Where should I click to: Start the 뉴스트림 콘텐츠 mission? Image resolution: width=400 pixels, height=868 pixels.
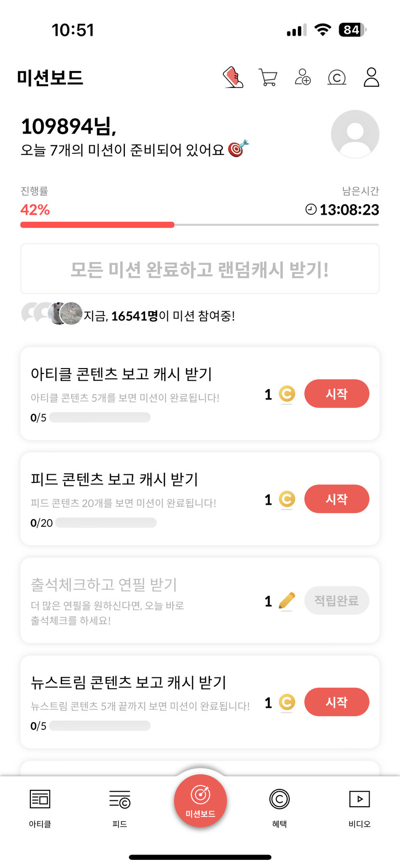coord(336,702)
